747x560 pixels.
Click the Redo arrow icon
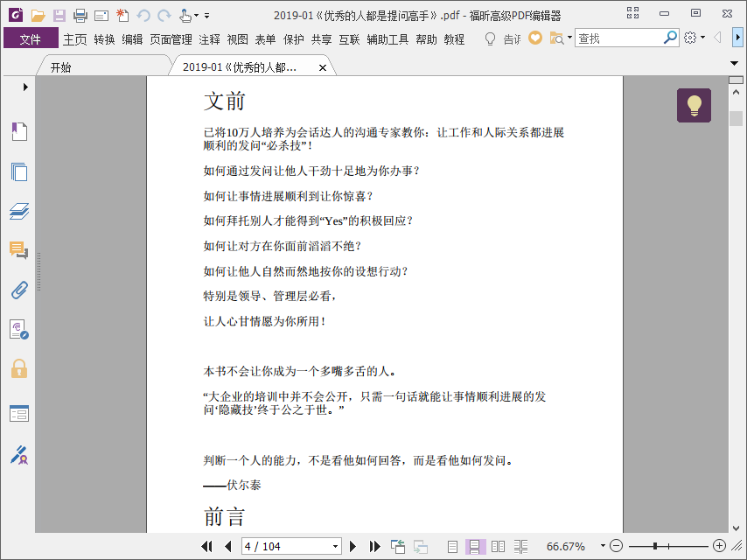164,16
